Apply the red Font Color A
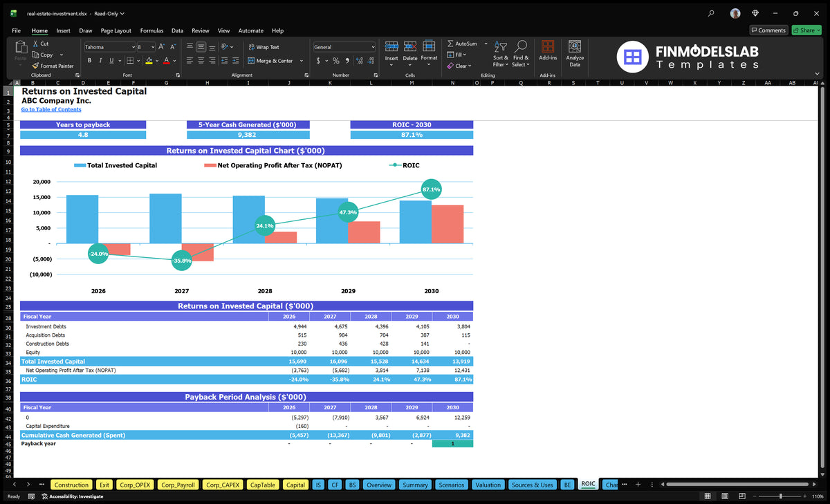 [x=166, y=61]
